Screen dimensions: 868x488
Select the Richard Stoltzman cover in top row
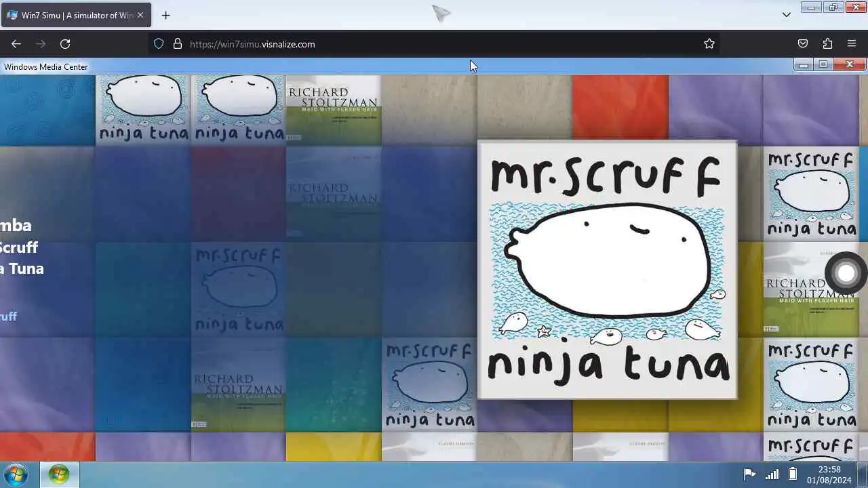(334, 110)
